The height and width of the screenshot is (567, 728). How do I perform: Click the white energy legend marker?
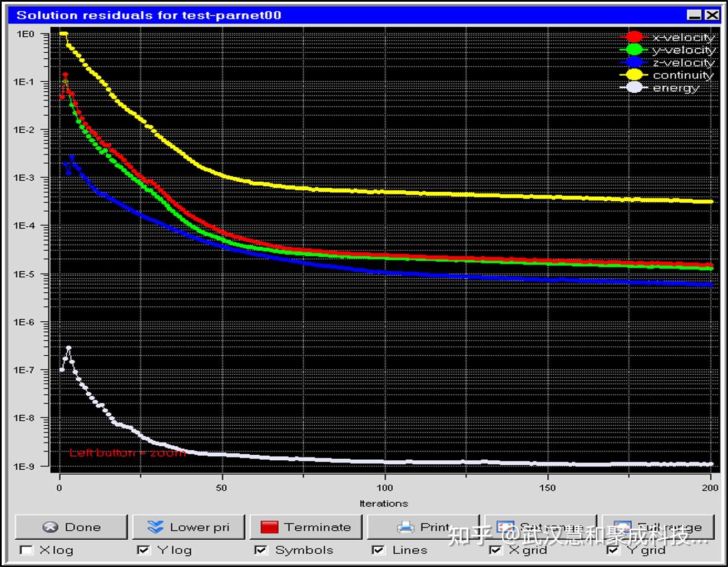(x=634, y=88)
